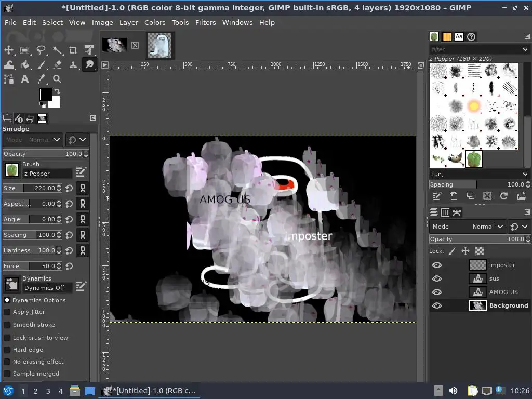This screenshot has width=532, height=399.
Task: Select the Bucket Fill tool
Action: [24, 64]
